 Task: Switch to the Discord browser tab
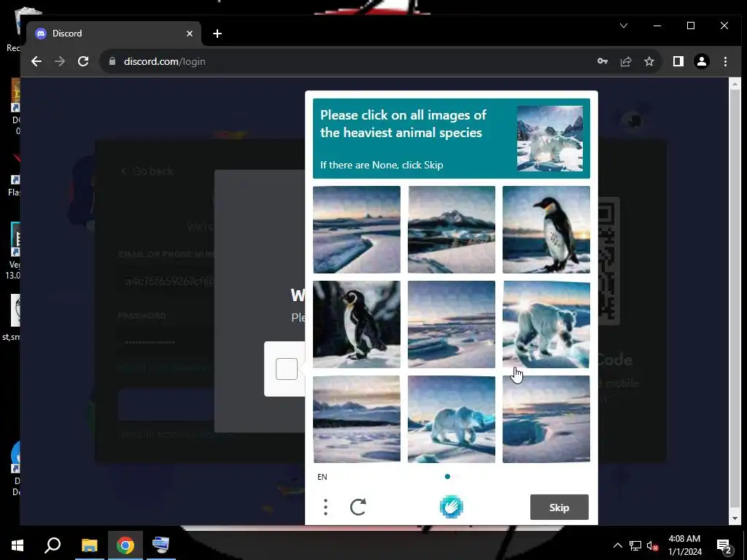point(112,34)
